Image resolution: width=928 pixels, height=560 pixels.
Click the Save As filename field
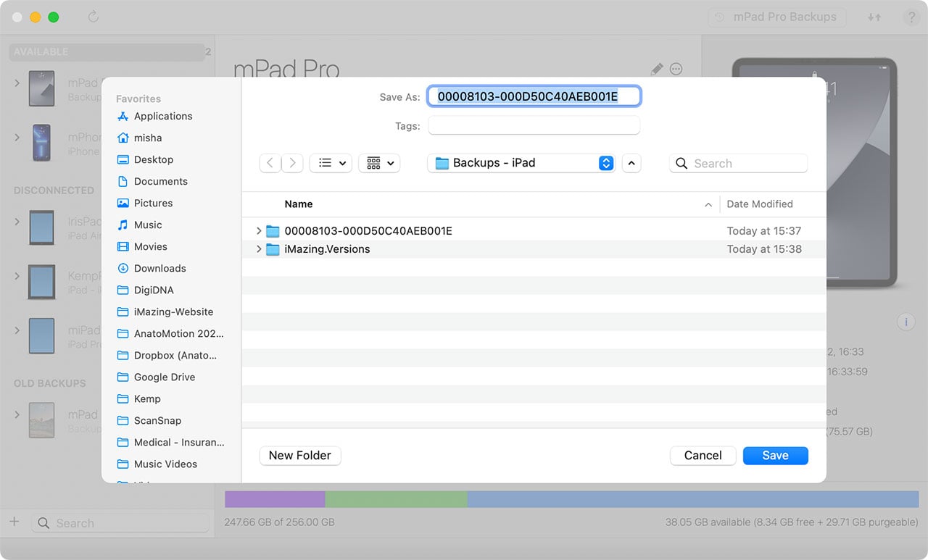tap(534, 96)
